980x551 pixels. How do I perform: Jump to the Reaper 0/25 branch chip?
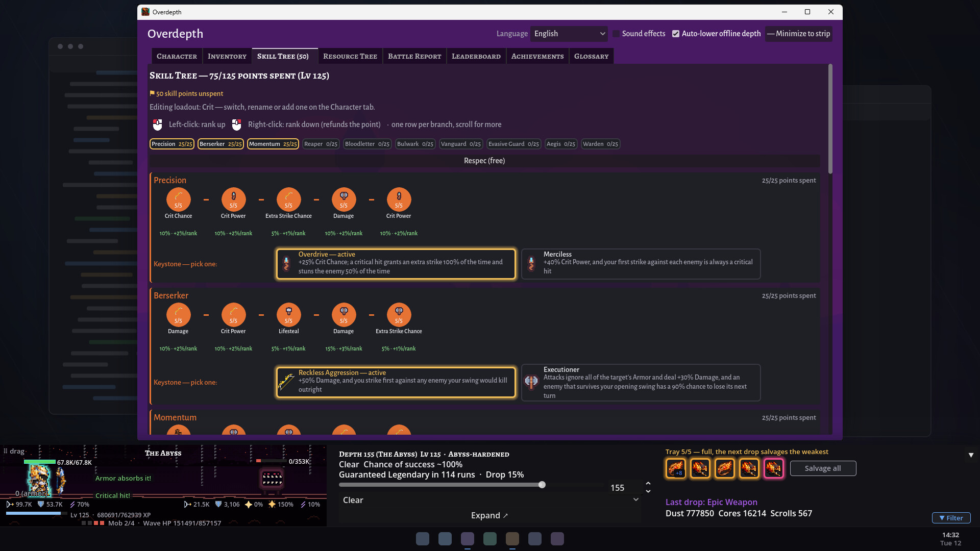[x=321, y=144]
